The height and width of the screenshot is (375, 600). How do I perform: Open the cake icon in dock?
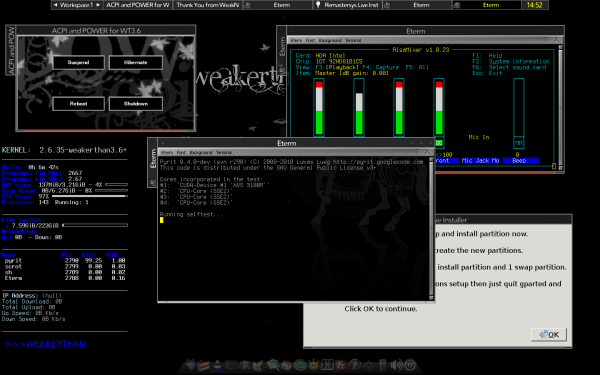[203, 365]
